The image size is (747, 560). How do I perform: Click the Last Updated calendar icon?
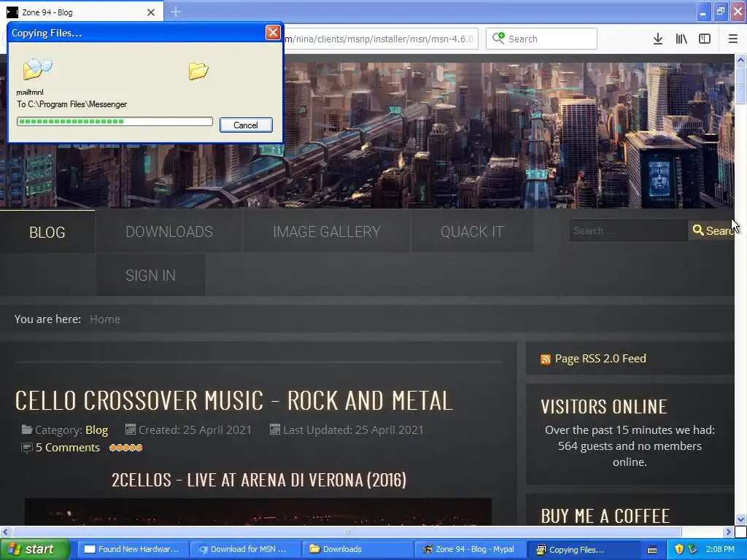click(275, 429)
